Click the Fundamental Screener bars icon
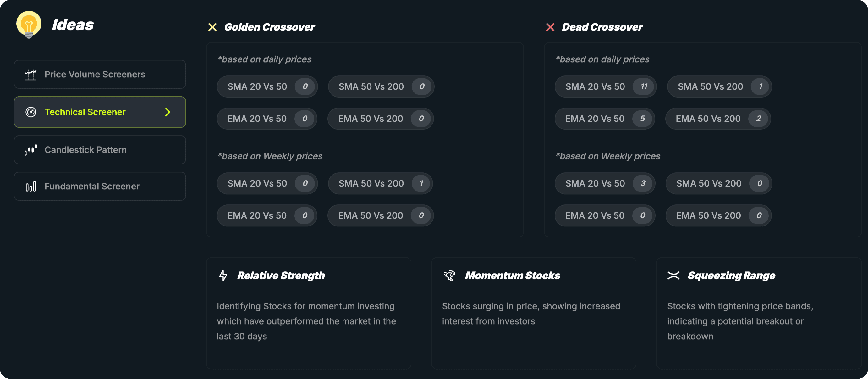This screenshot has height=379, width=868. coord(31,186)
